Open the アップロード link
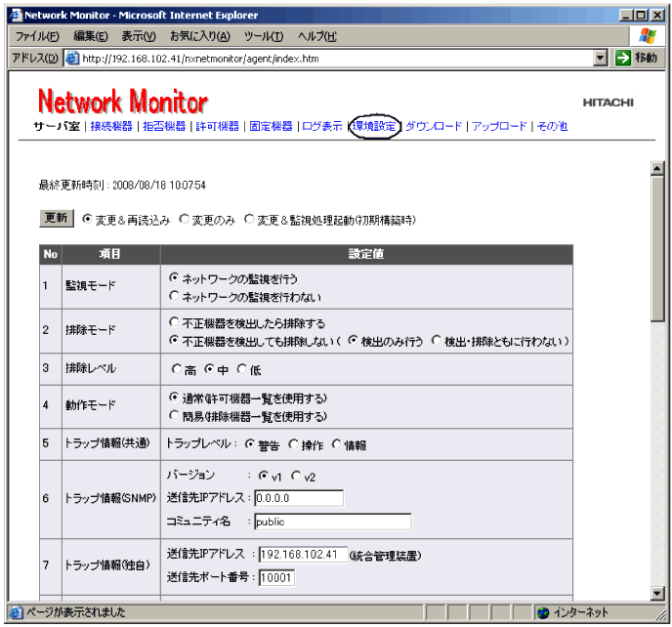Viewport: 672px width, 627px height. tap(499, 126)
